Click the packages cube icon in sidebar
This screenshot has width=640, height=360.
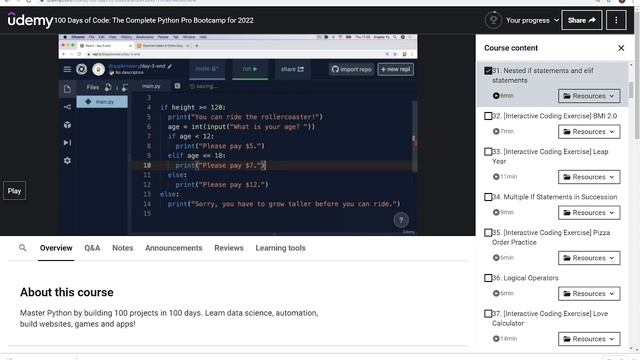point(67,124)
